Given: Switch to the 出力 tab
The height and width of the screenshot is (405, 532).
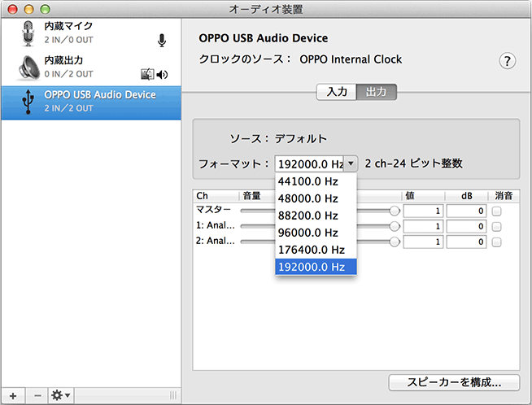Looking at the screenshot, I should coord(377,92).
